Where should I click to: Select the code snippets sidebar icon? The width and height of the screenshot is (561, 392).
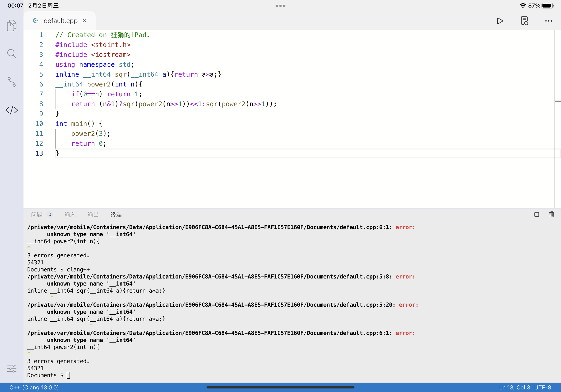pos(11,110)
